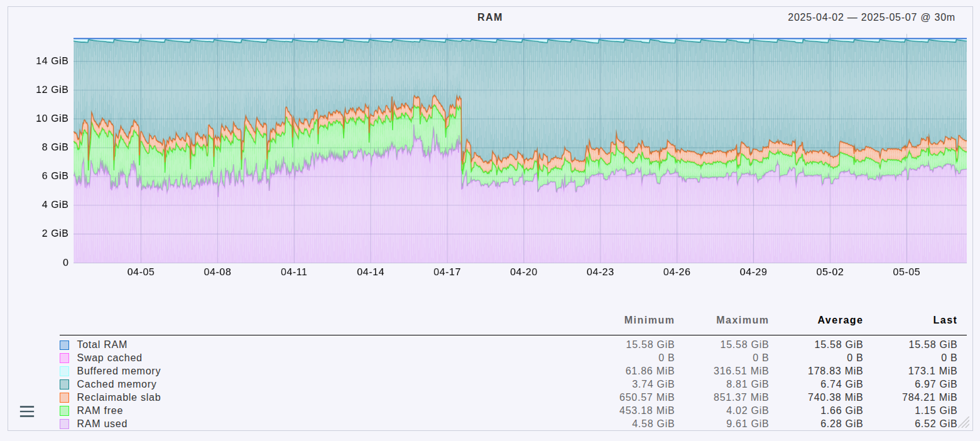Click the Reclaimable slab legend swatch
The image size is (980, 441).
point(64,398)
